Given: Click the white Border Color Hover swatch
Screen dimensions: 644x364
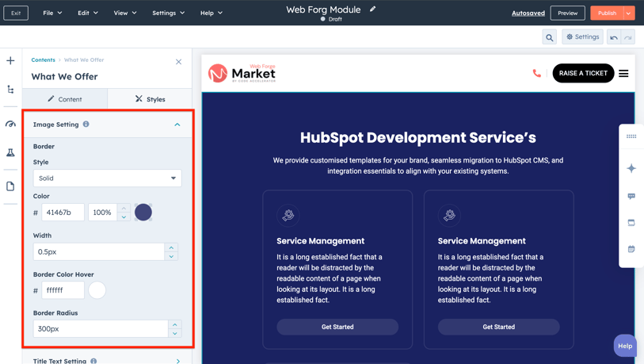Looking at the screenshot, I should 97,290.
